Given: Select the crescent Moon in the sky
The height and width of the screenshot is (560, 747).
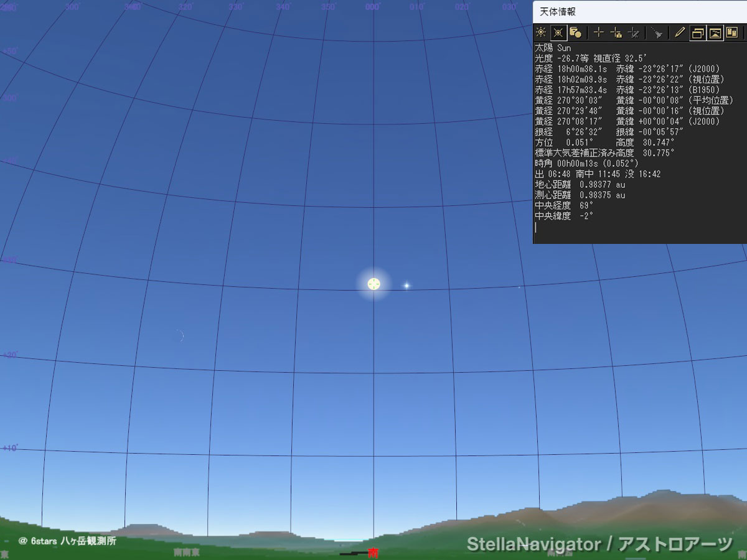Looking at the screenshot, I should tap(180, 336).
